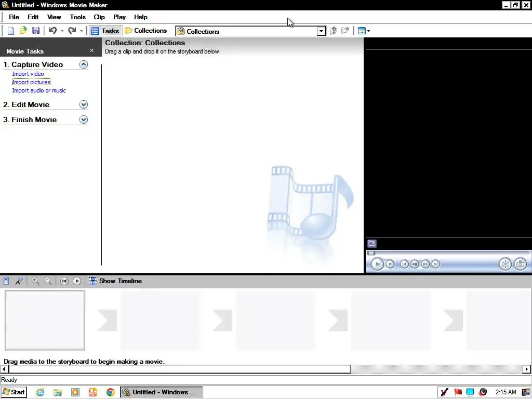Screen dimensions: 532x399
Task: Click the Windows Start button
Action: click(14, 392)
